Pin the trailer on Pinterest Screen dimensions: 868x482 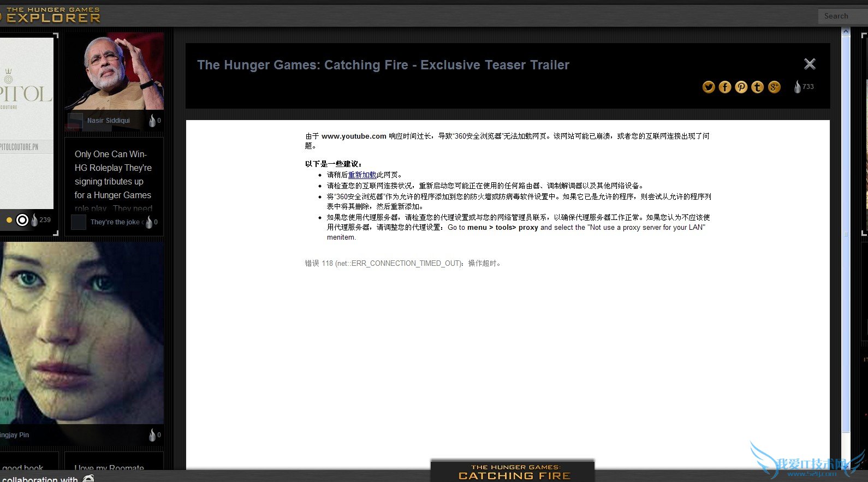tap(741, 87)
